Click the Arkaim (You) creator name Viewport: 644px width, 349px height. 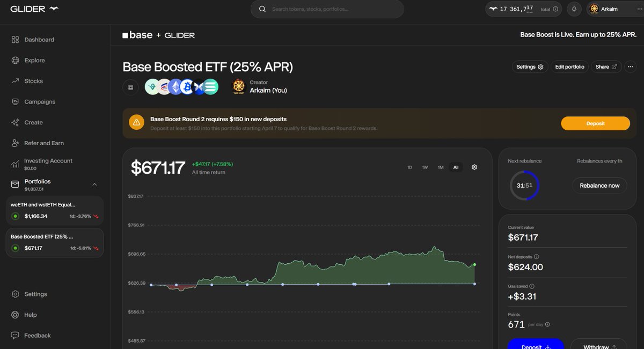tap(268, 91)
